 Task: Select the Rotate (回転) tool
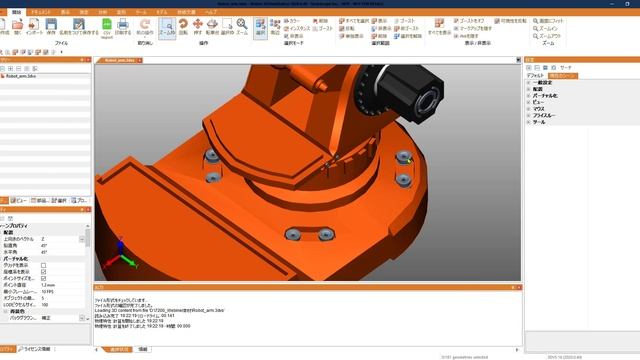[x=183, y=24]
